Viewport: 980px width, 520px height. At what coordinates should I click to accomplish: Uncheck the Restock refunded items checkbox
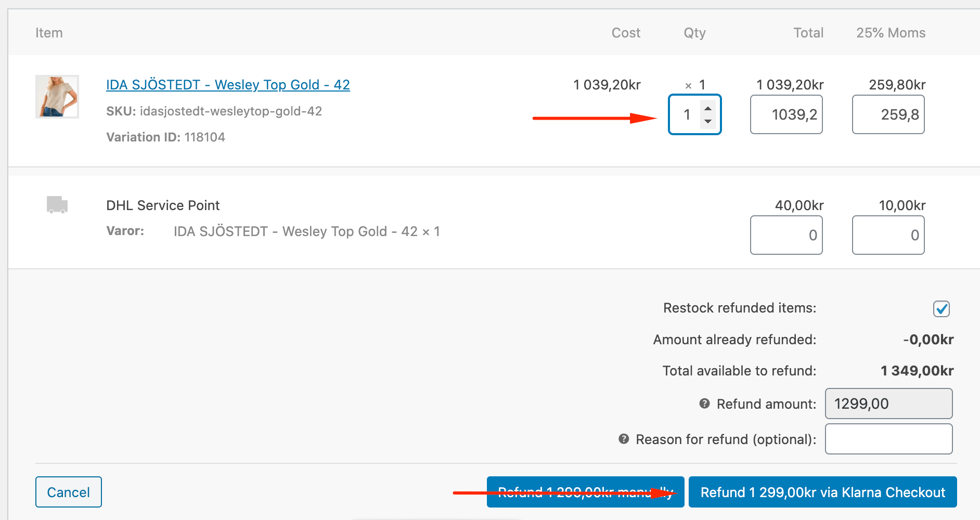(x=941, y=309)
